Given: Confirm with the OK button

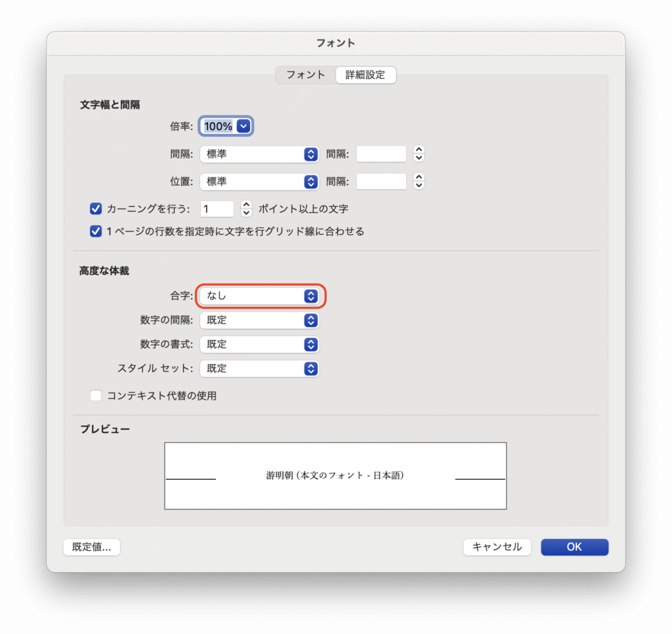Looking at the screenshot, I should tap(574, 547).
